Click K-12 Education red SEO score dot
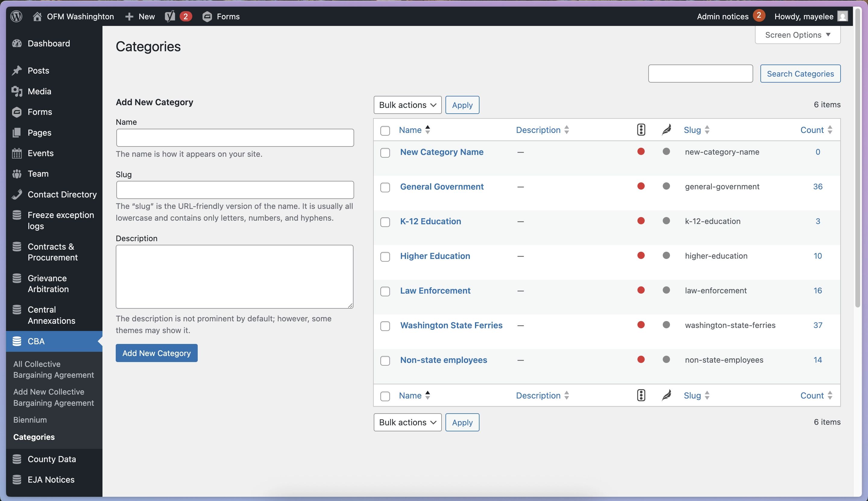The width and height of the screenshot is (868, 501). (x=640, y=221)
